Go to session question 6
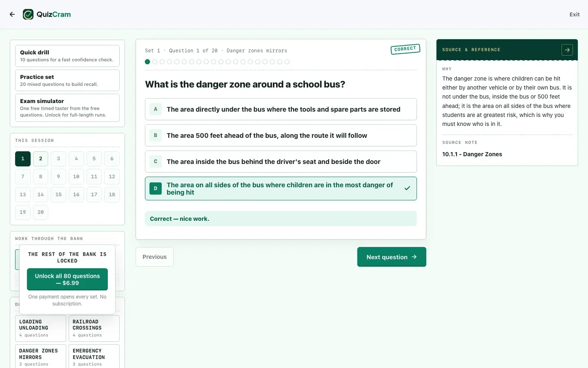Screen dimensions: 588x368 click(x=112, y=159)
